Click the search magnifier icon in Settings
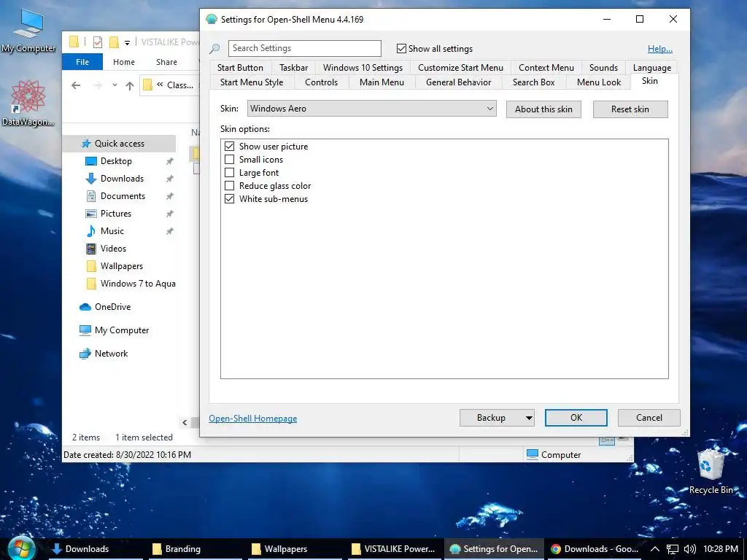This screenshot has width=747, height=560. tap(214, 49)
